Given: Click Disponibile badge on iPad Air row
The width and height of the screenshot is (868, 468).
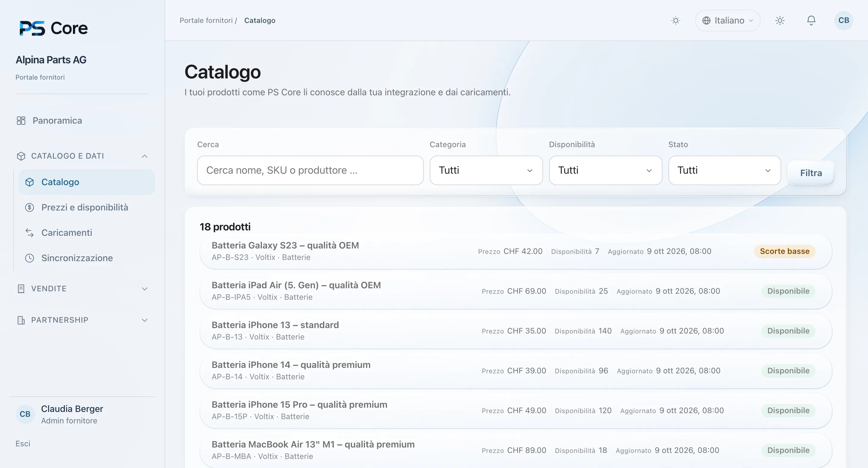Looking at the screenshot, I should tap(788, 291).
